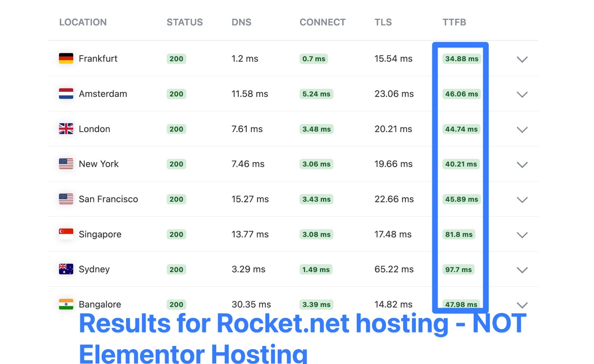Click the 11.58 ms DNS value
594x364 pixels.
click(x=250, y=94)
